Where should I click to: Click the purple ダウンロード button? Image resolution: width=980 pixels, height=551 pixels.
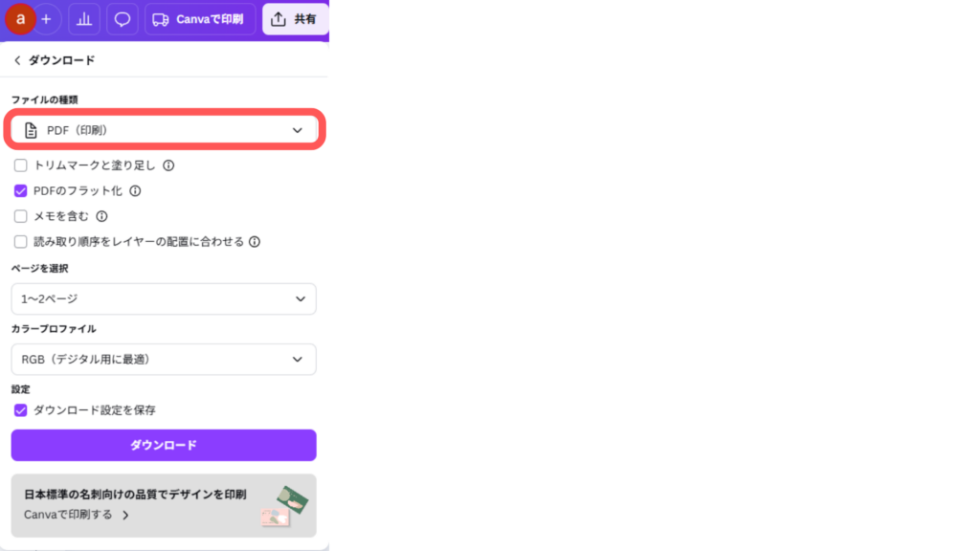coord(164,446)
